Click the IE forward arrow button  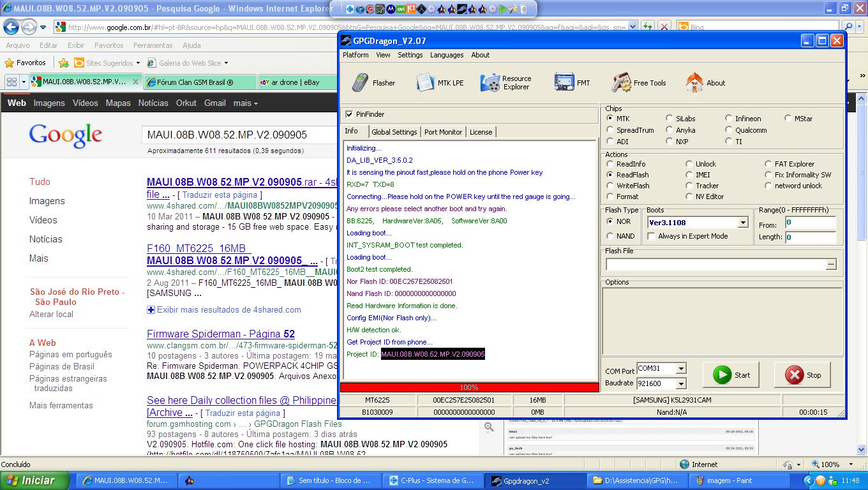tap(29, 27)
